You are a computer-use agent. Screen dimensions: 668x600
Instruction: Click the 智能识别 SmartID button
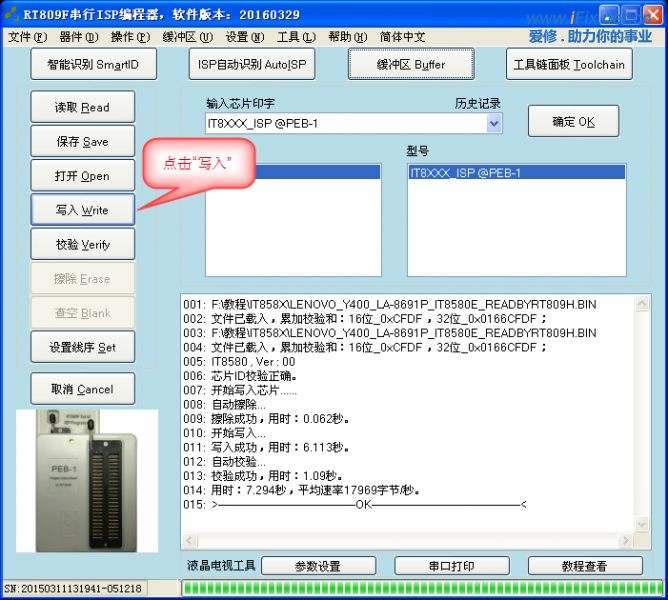93,64
